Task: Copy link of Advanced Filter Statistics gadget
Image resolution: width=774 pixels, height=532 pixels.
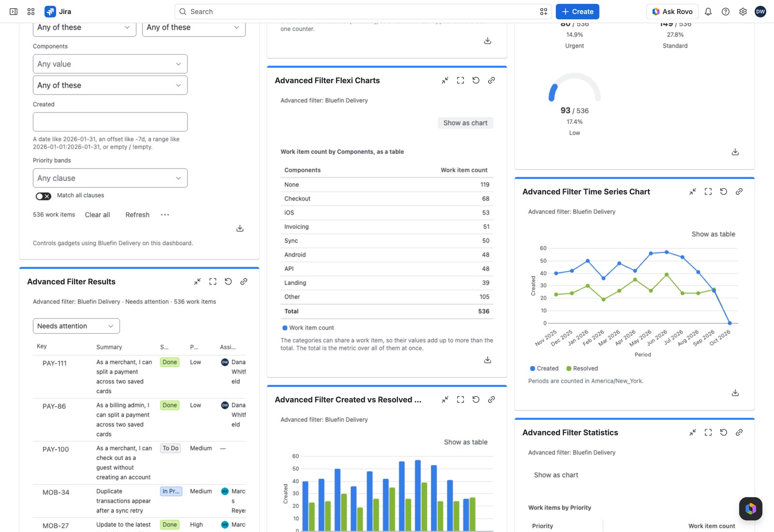Action: point(739,432)
